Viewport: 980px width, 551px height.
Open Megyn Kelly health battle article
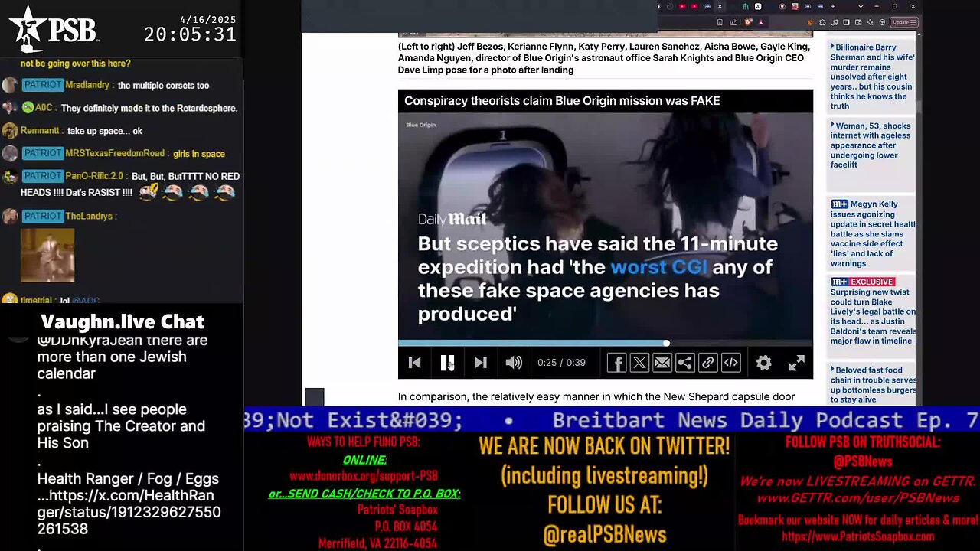872,233
